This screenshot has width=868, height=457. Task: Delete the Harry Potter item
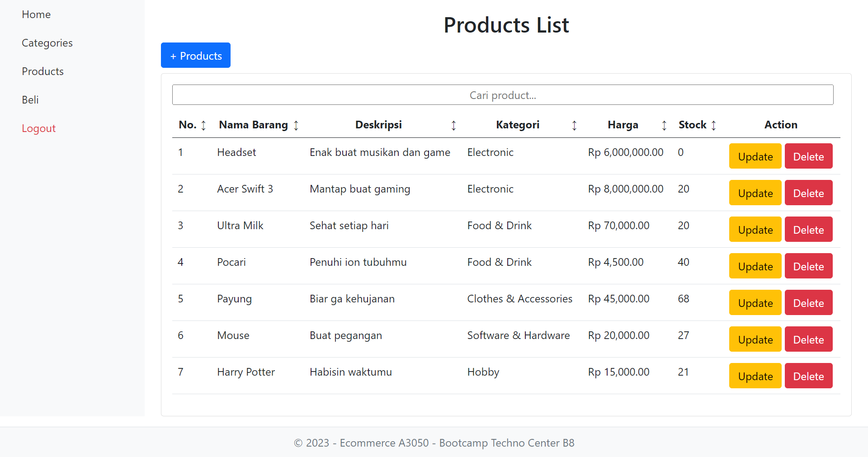click(808, 376)
